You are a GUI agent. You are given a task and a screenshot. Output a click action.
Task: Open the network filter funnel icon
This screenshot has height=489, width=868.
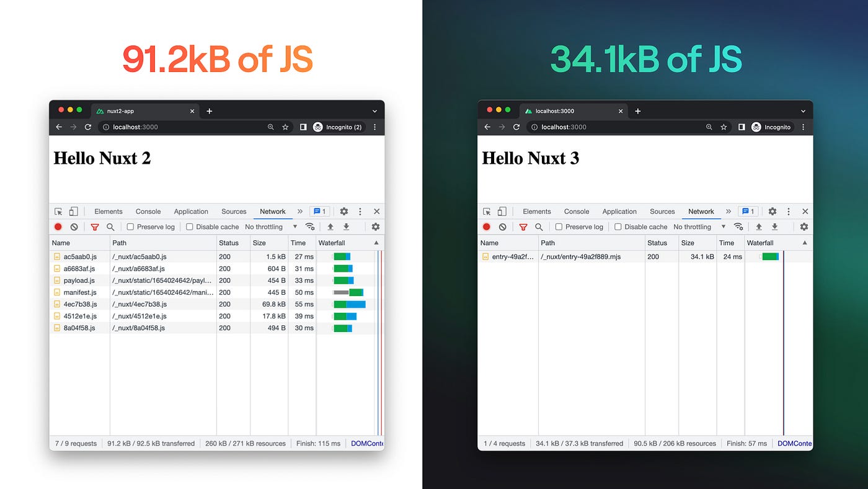tap(95, 227)
